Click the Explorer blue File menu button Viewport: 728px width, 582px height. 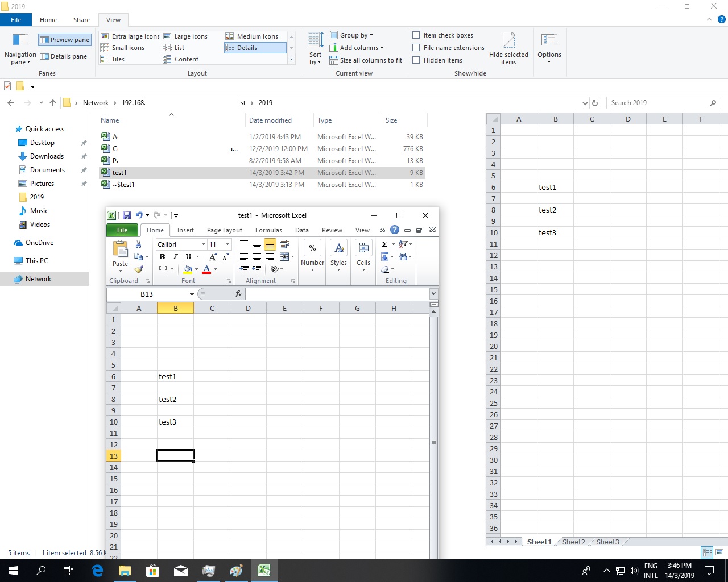16,20
